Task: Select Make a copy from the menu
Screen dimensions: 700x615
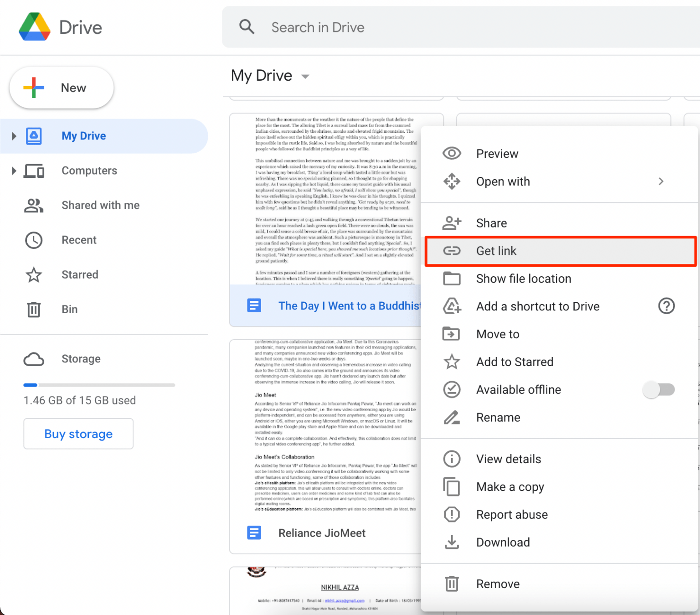Action: (510, 487)
